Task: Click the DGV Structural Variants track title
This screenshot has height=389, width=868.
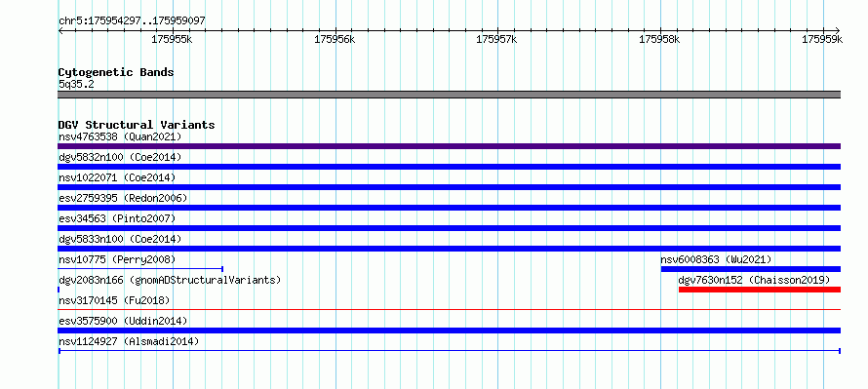Action: pos(137,125)
